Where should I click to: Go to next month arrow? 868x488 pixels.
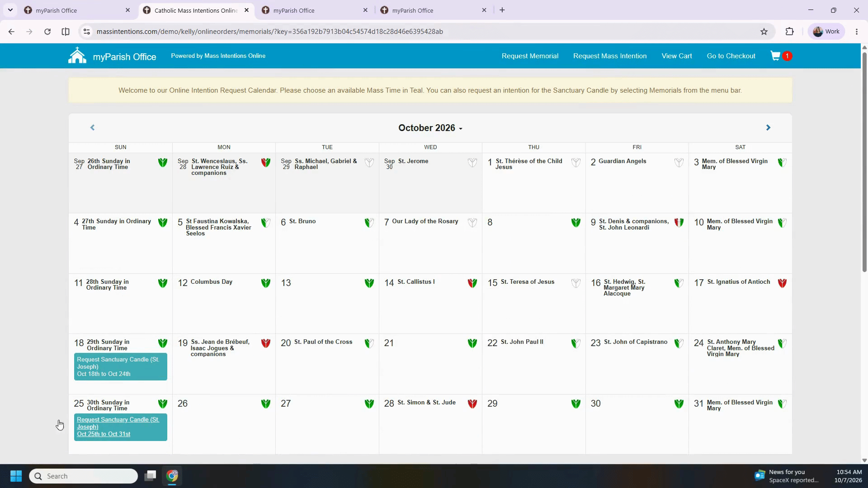[x=768, y=128]
